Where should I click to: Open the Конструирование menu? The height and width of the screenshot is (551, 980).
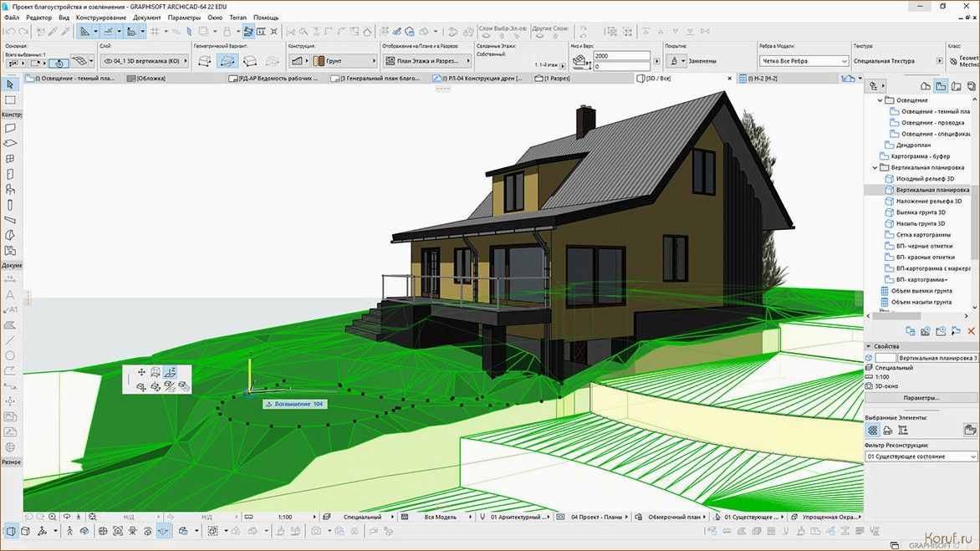101,18
